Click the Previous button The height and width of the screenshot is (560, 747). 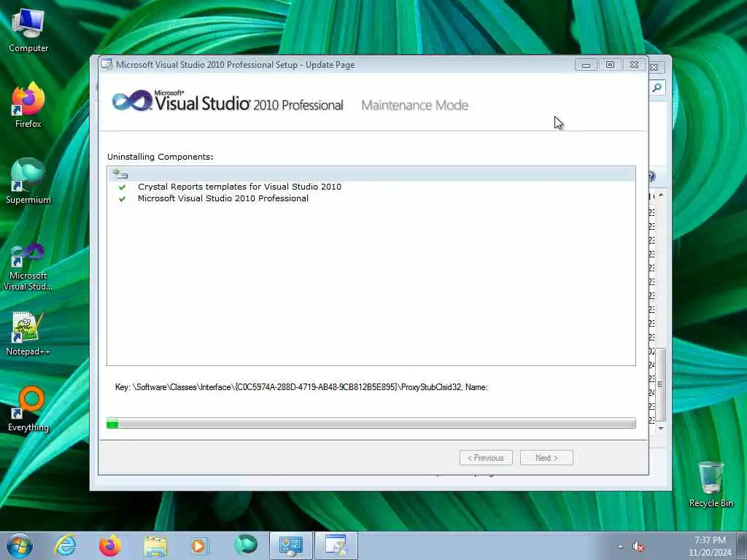point(486,458)
